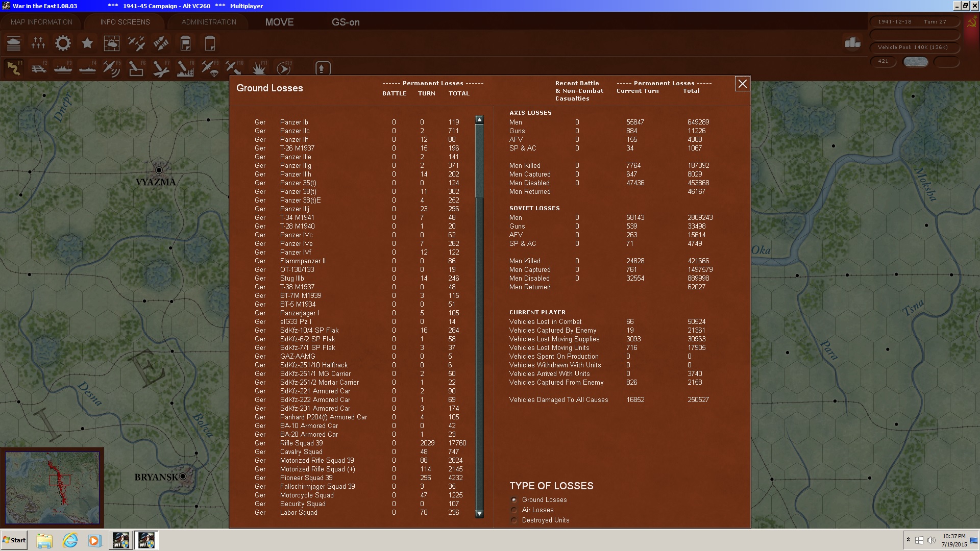
Task: Open the Info Screens tab
Action: [x=125, y=22]
